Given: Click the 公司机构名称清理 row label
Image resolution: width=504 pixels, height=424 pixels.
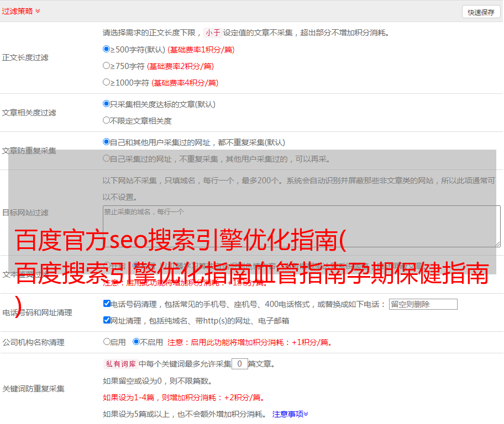Looking at the screenshot, I should (33, 342).
